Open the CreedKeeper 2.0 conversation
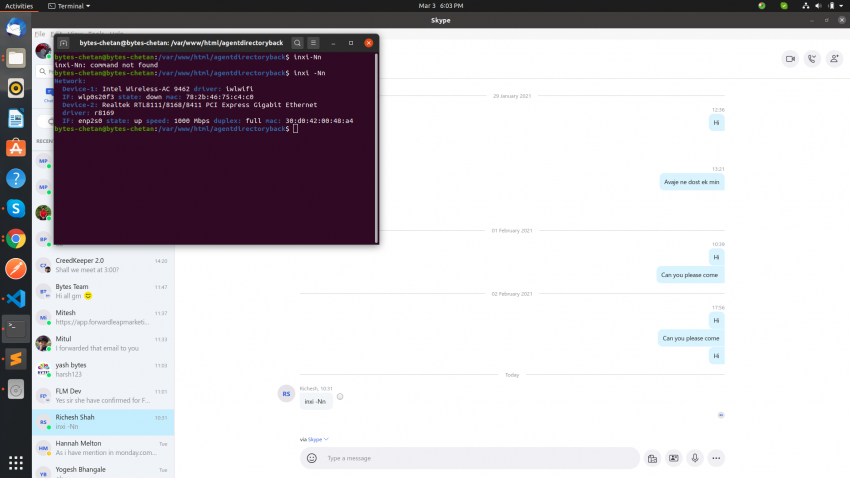Screen dimensions: 850x478 pos(100,265)
